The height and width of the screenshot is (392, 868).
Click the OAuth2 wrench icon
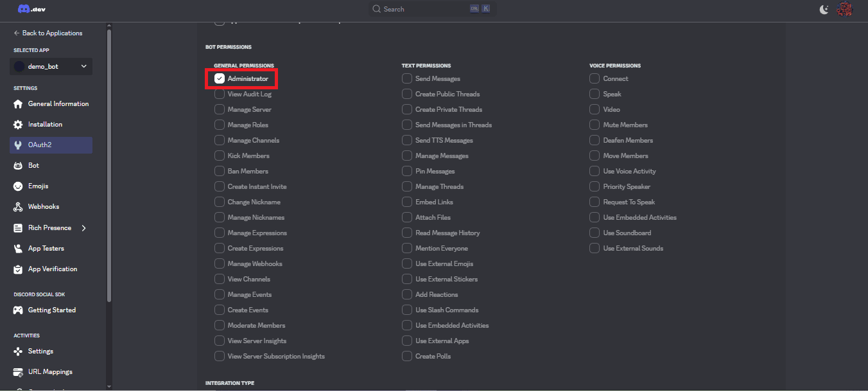click(x=18, y=145)
